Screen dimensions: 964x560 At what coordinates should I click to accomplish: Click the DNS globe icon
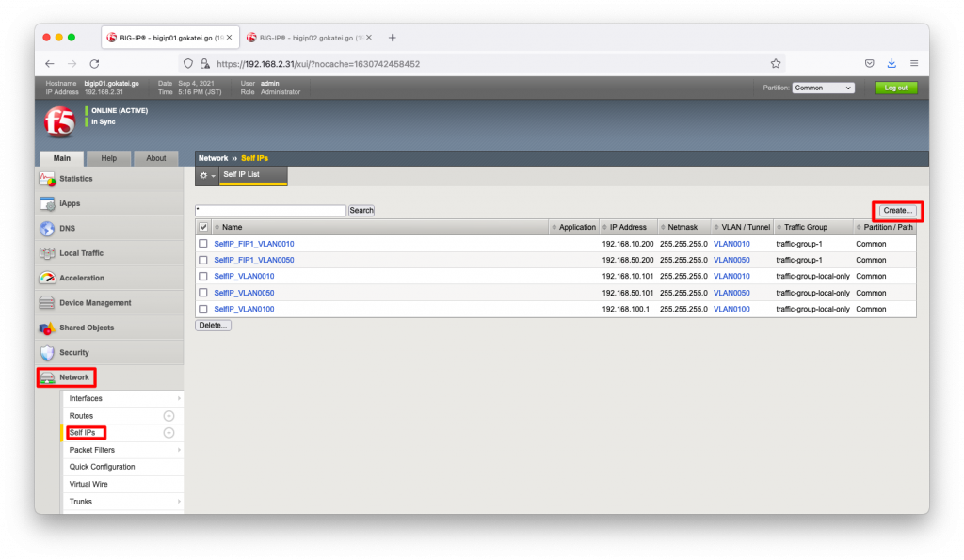(47, 229)
